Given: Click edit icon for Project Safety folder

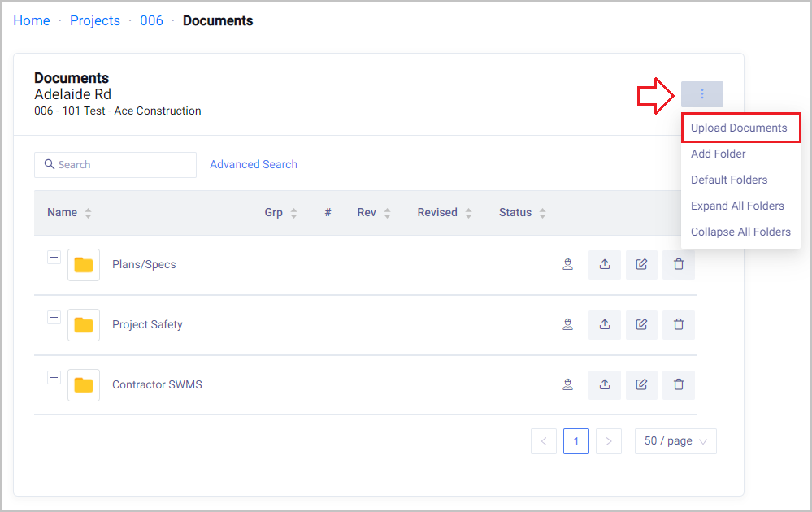Looking at the screenshot, I should click(641, 324).
